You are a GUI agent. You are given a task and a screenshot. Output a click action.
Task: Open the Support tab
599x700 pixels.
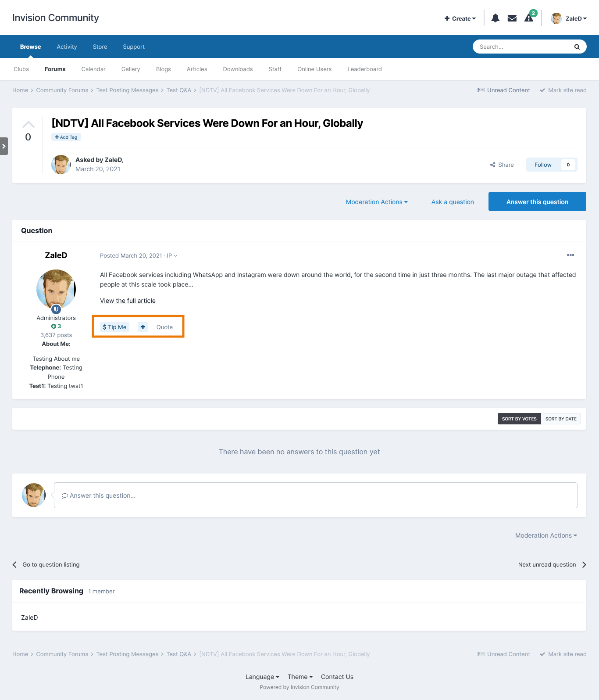[x=134, y=47]
